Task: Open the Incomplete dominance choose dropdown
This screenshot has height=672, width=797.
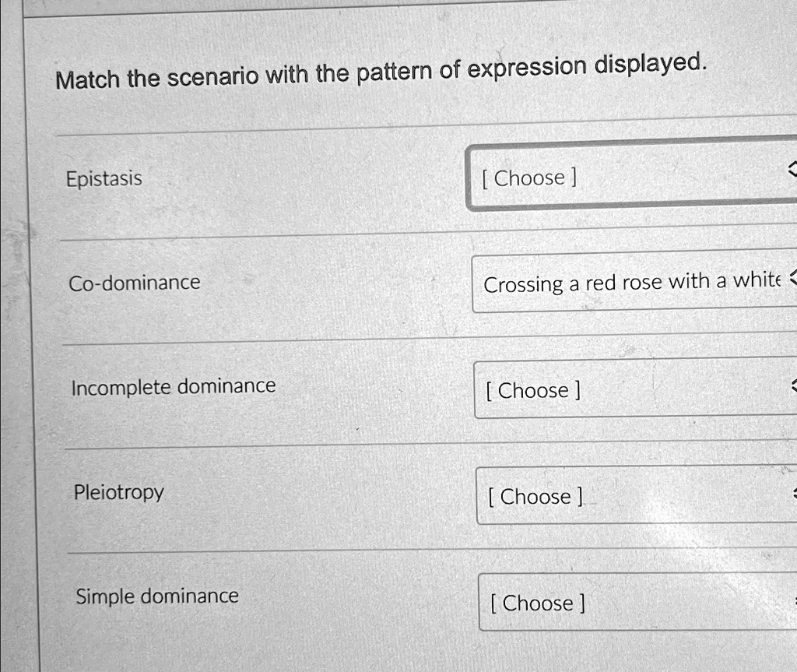Action: (635, 387)
